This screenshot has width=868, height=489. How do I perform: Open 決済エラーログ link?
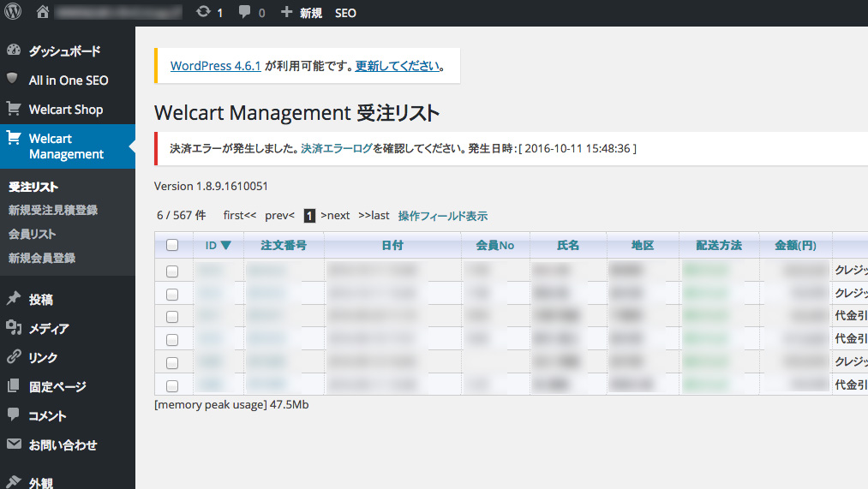[337, 148]
